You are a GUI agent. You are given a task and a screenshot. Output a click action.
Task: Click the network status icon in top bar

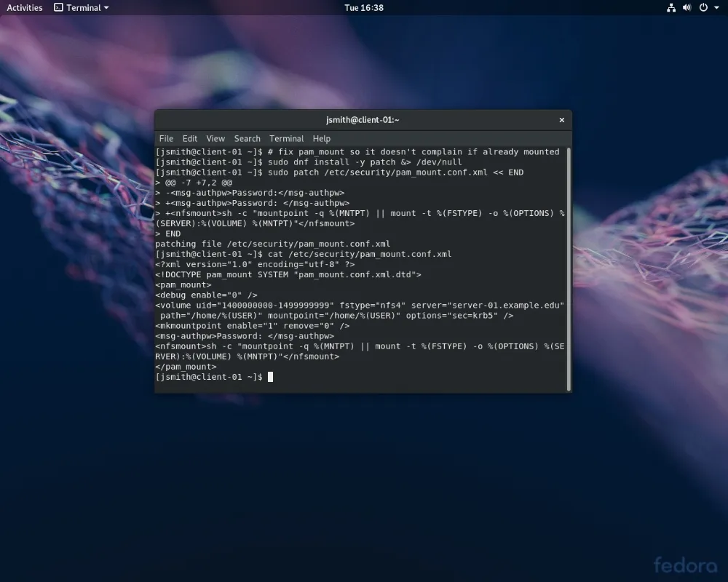click(x=671, y=7)
